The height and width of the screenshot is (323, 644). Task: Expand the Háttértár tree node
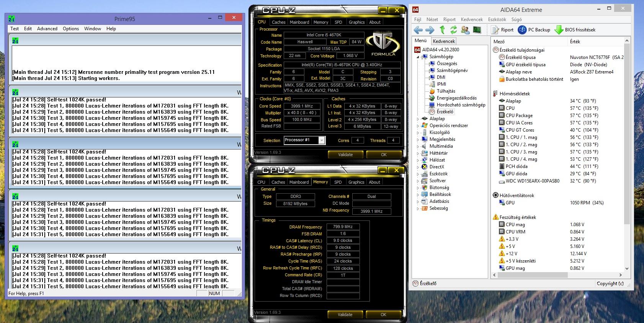click(418, 153)
